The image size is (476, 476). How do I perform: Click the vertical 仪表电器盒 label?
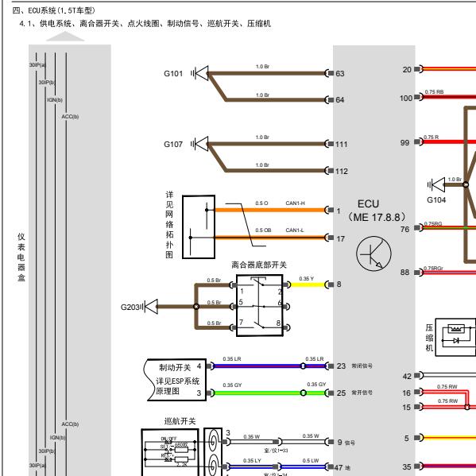21,257
